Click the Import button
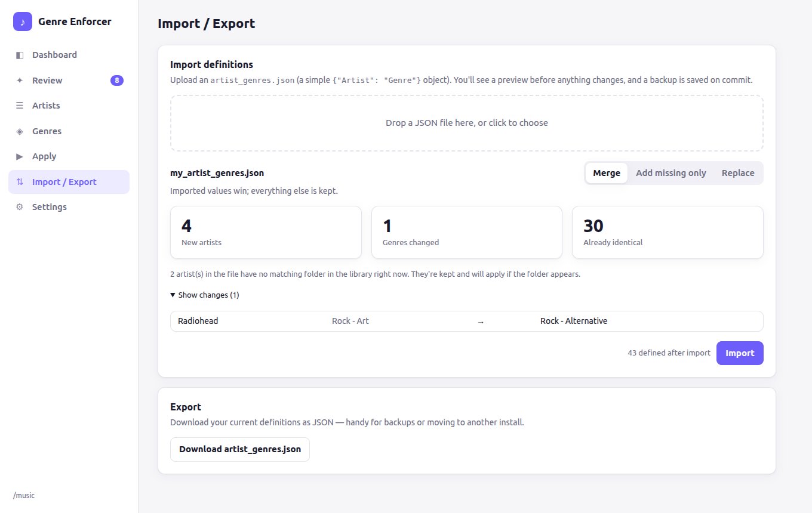The image size is (812, 513). click(740, 353)
